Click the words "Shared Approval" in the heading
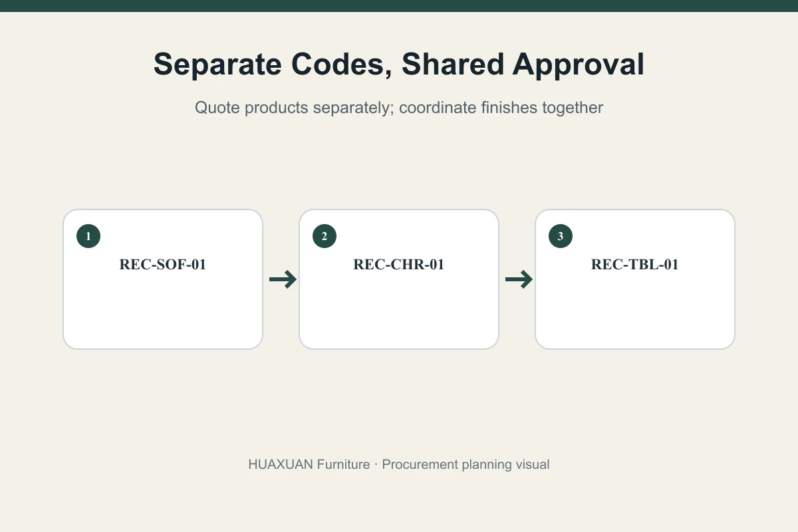The image size is (798, 532). coord(523,65)
